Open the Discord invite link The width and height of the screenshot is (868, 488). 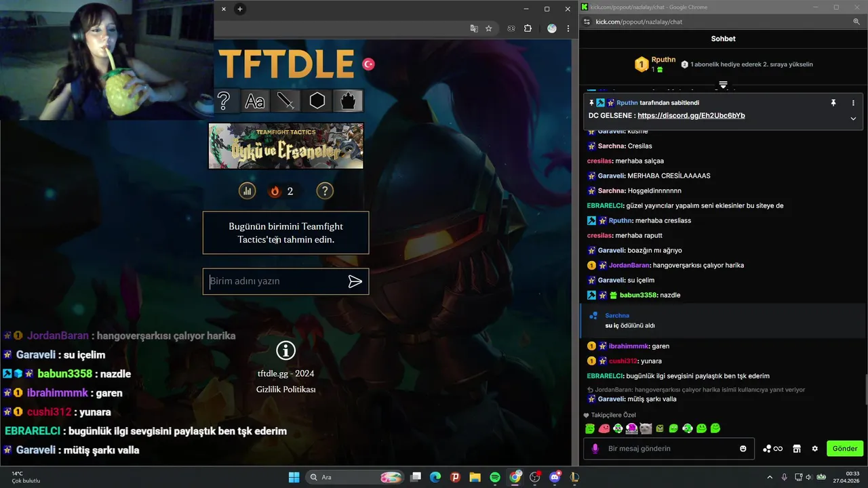tap(691, 115)
